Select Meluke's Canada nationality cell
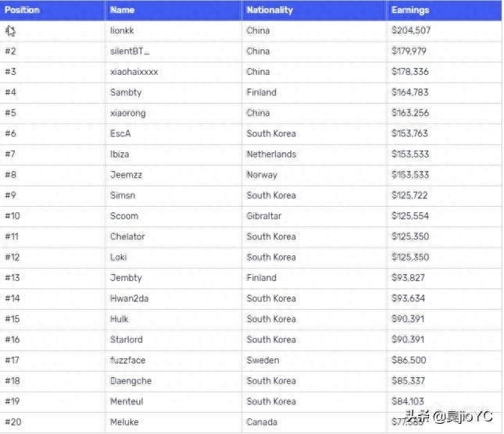Screen dimensions: 504x434 262,422
